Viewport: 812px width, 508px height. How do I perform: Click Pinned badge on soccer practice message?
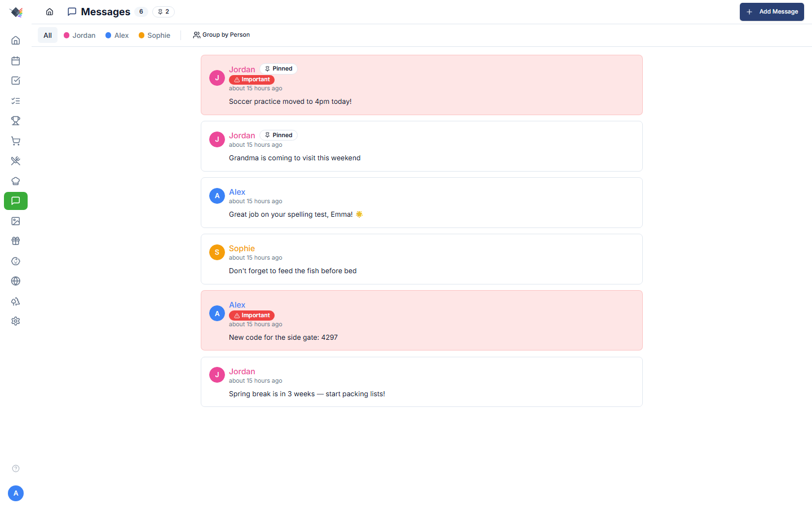point(279,69)
